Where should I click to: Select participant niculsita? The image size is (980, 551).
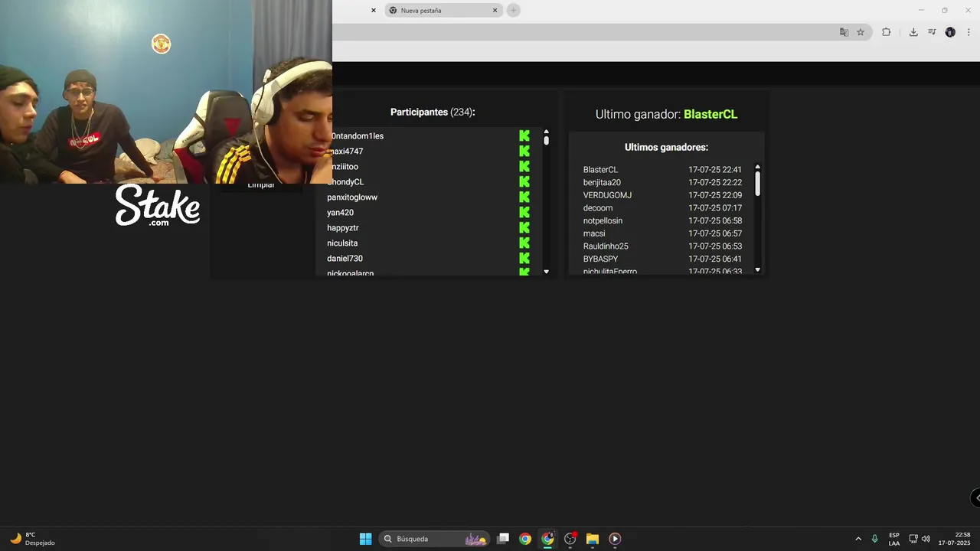(x=342, y=243)
